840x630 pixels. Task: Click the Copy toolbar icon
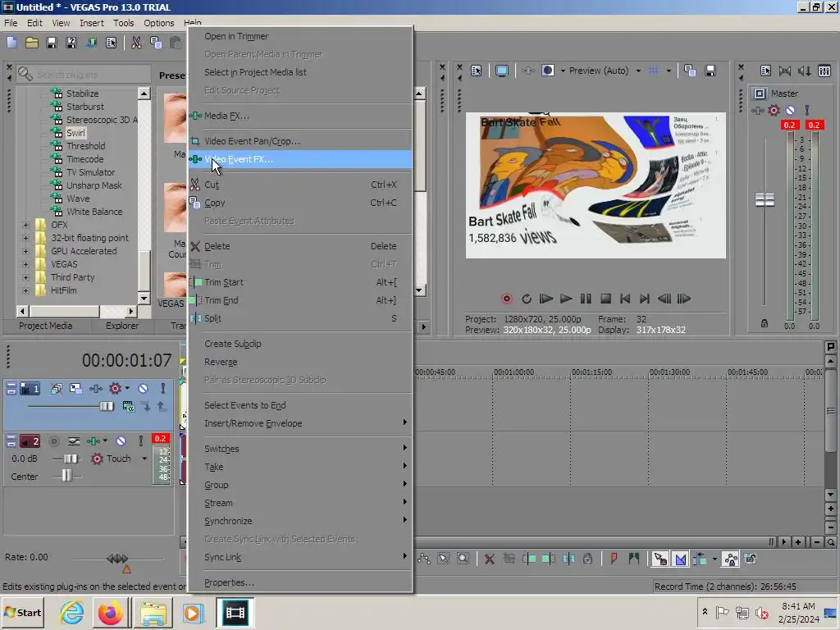tap(156, 43)
